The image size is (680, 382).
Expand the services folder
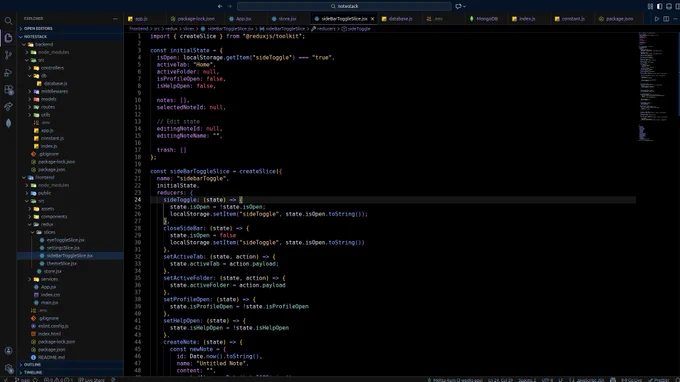(x=70, y=279)
